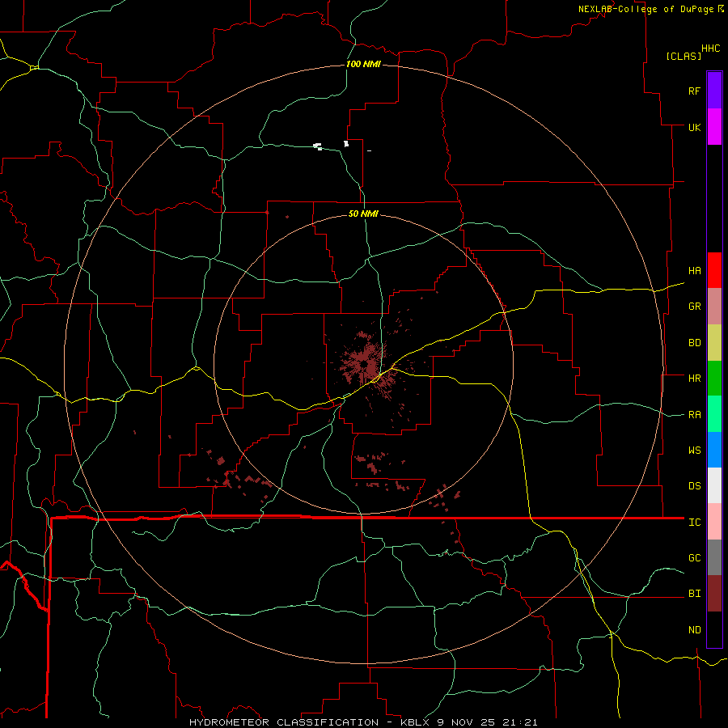The width and height of the screenshot is (728, 728).
Task: Click the RF legend label
Action: tap(694, 91)
